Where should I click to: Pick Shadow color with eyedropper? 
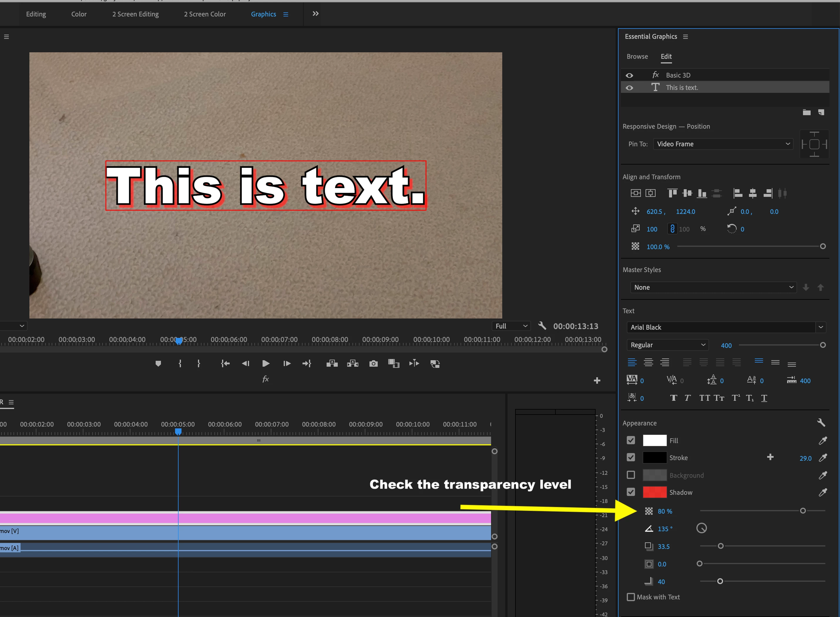823,492
